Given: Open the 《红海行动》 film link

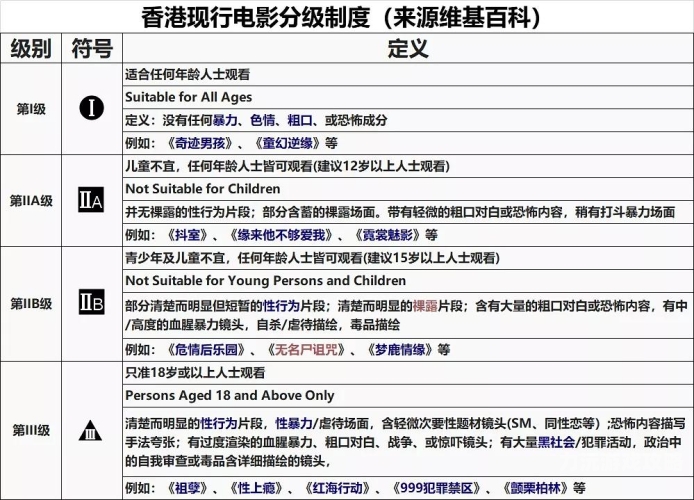Looking at the screenshot, I should pos(337,488).
